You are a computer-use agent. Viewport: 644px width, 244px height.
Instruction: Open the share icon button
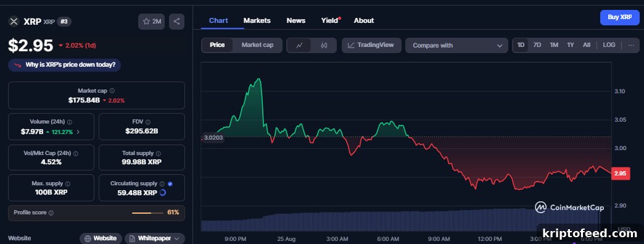tap(176, 22)
